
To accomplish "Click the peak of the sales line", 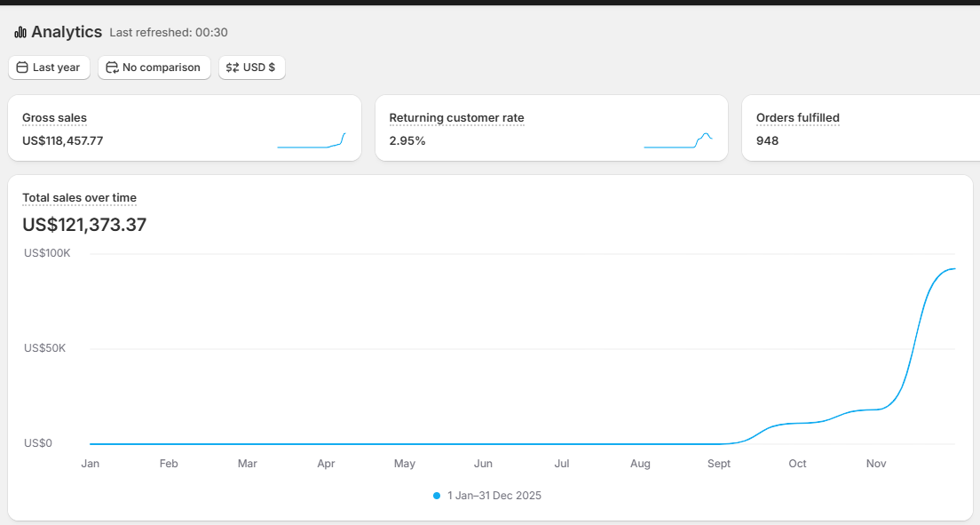I will 953,269.
